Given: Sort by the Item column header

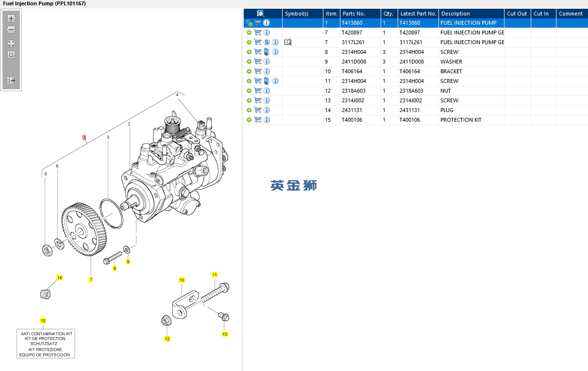Looking at the screenshot, I should (x=332, y=14).
